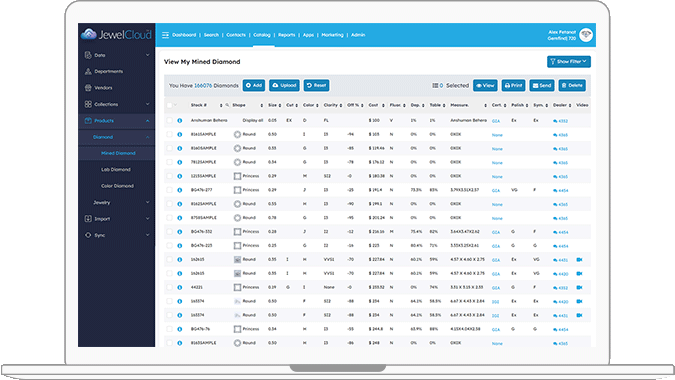Open the Marketing menu in top navigation
The image size is (675, 380).
point(332,35)
